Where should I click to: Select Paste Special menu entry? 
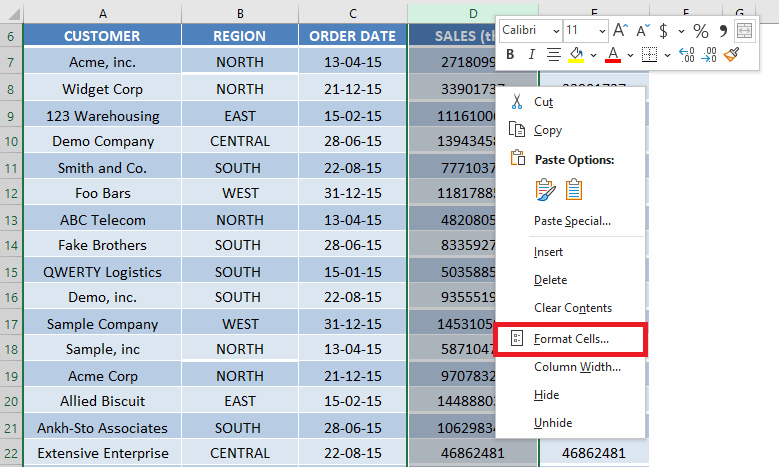(x=572, y=221)
